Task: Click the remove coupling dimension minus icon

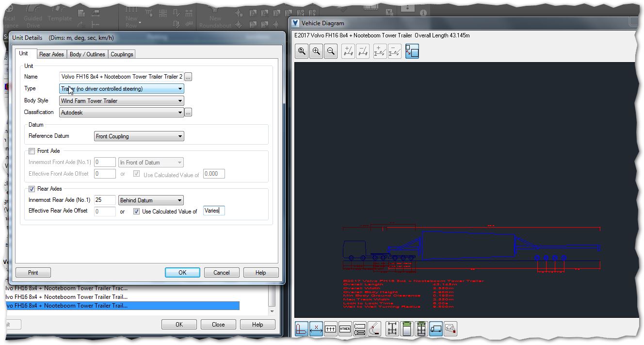Action: (395, 51)
